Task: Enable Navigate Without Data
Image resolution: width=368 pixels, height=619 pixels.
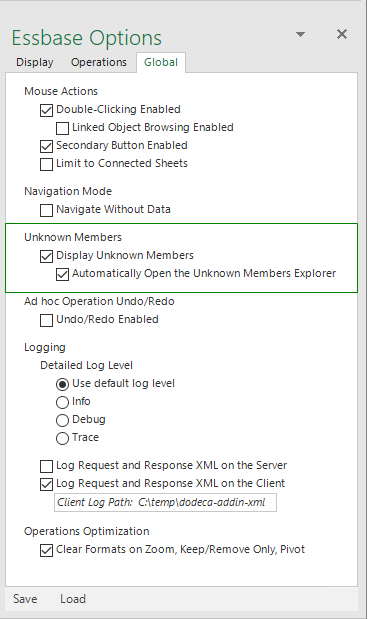Action: (46, 210)
